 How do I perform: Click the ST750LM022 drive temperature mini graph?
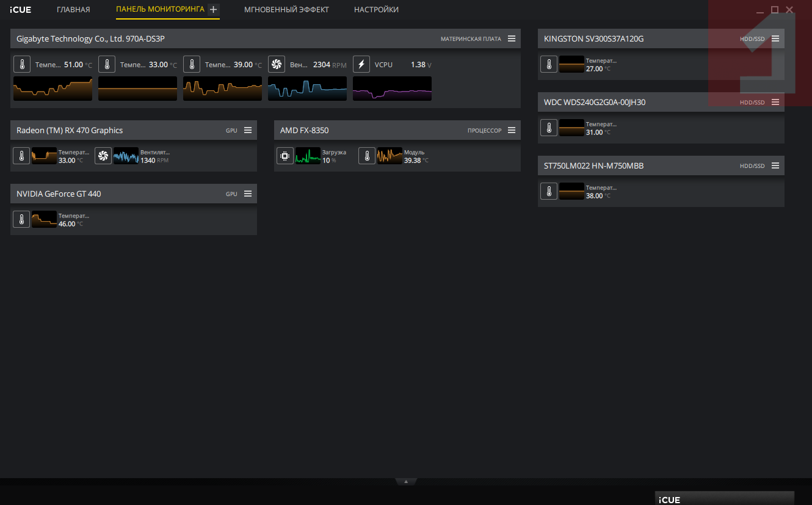(x=571, y=191)
